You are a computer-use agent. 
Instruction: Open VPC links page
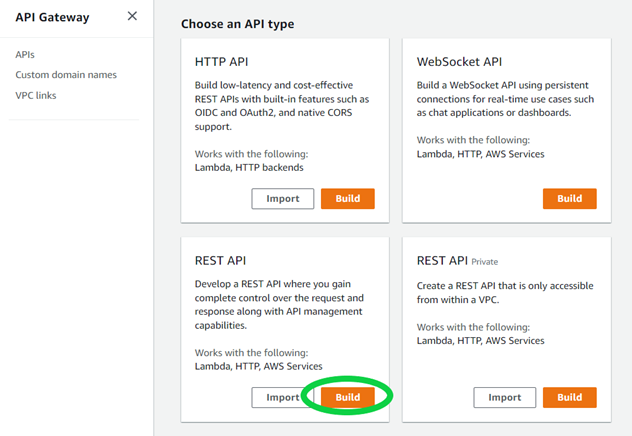[36, 96]
